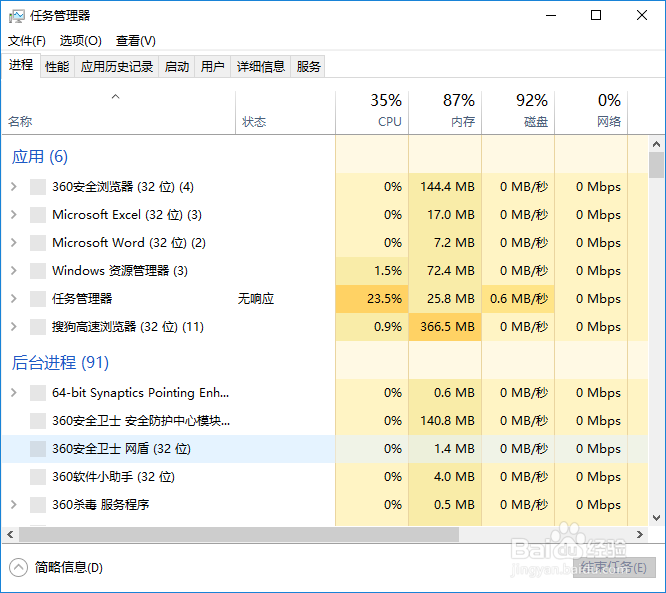Open the 选项(O) menu
The height and width of the screenshot is (593, 666).
tap(80, 41)
